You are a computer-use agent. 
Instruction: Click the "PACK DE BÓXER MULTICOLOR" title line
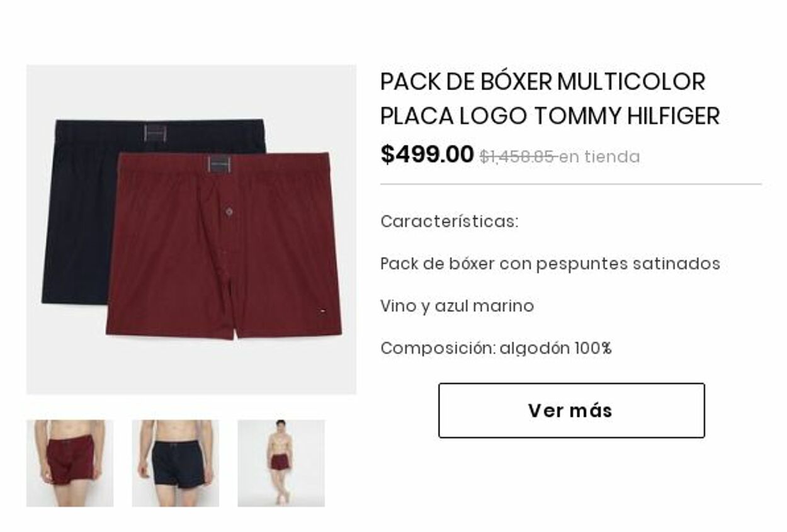(x=543, y=82)
